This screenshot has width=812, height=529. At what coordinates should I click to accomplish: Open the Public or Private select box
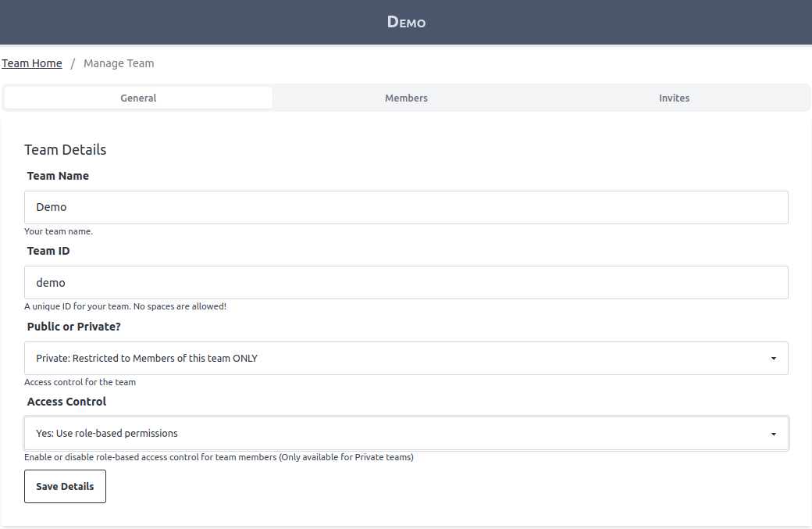(x=390, y=358)
